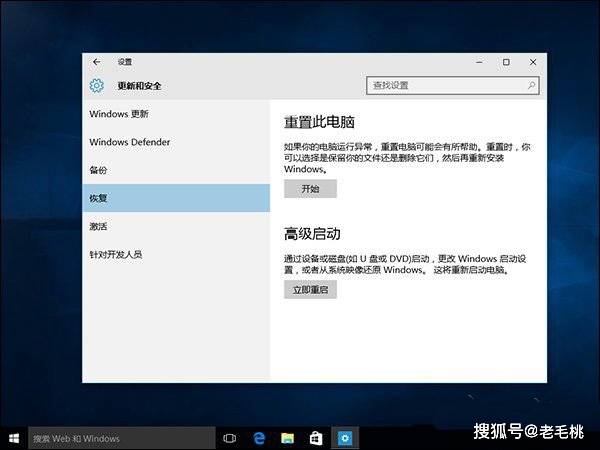This screenshot has width=600, height=450.
Task: Open File Explorer from the taskbar
Action: point(287,438)
